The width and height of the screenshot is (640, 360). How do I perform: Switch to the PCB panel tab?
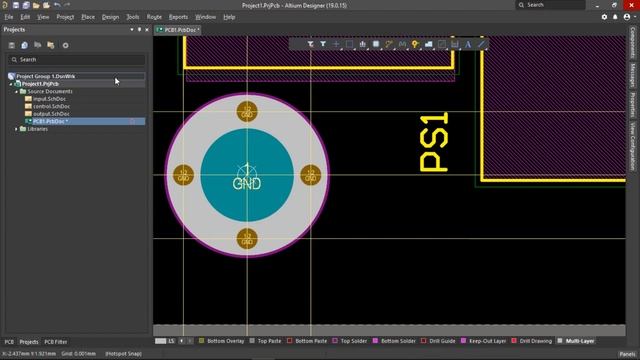[9, 342]
